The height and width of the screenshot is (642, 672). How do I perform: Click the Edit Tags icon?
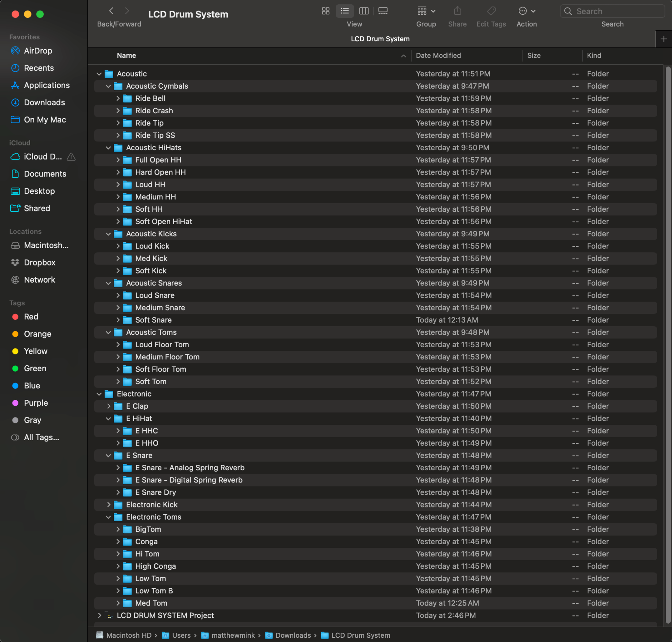click(491, 11)
